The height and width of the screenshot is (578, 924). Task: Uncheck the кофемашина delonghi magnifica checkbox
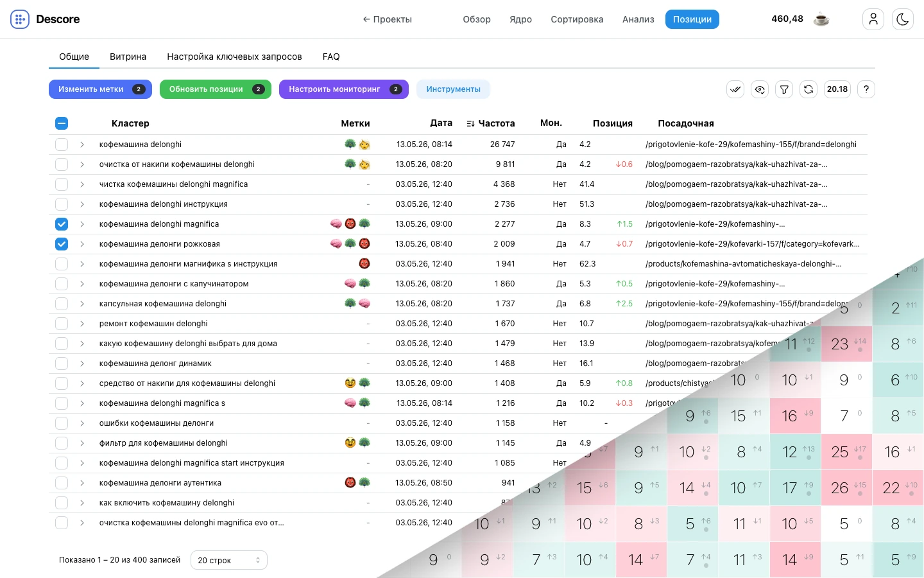pyautogui.click(x=62, y=224)
